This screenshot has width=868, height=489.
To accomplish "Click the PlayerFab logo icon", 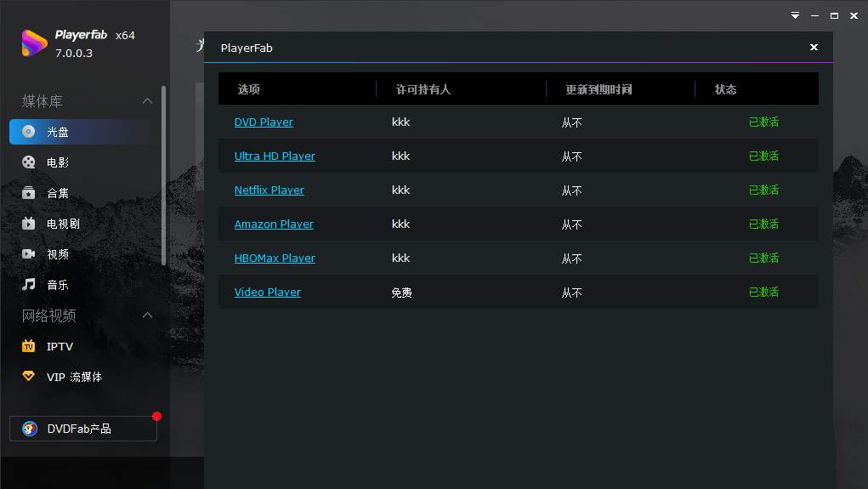I will pyautogui.click(x=34, y=43).
